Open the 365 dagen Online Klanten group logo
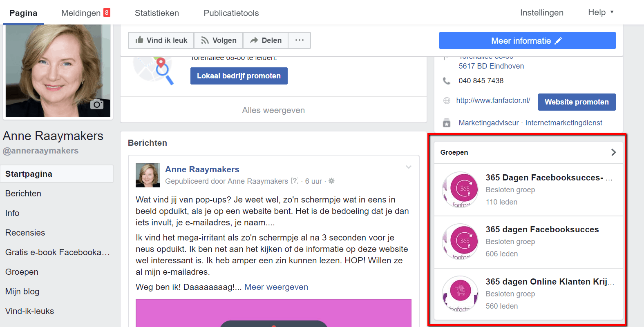 [460, 294]
